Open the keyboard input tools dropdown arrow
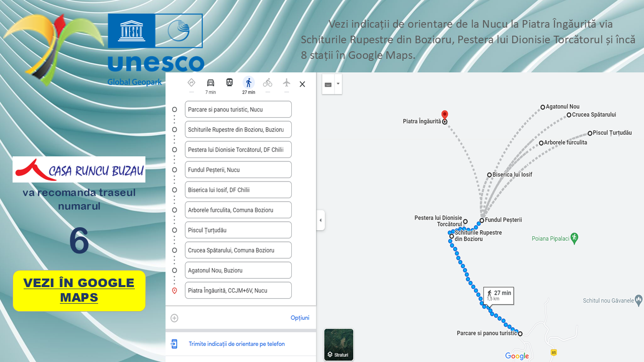Image resolution: width=644 pixels, height=362 pixels. coord(338,84)
